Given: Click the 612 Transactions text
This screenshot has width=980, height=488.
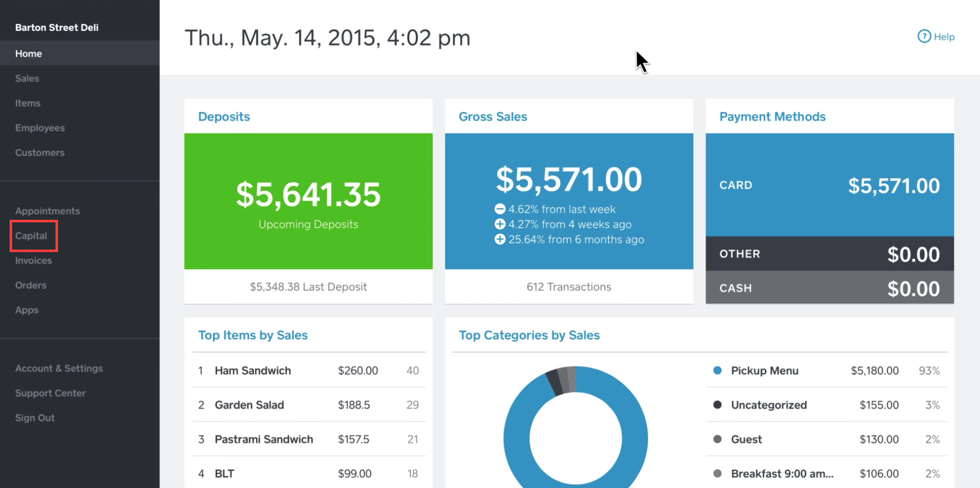Looking at the screenshot, I should point(569,287).
